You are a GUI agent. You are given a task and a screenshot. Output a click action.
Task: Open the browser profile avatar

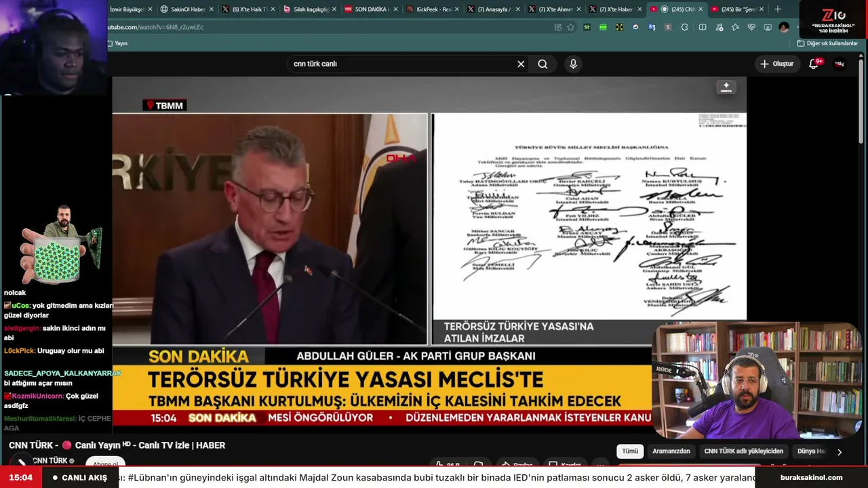coord(784,27)
